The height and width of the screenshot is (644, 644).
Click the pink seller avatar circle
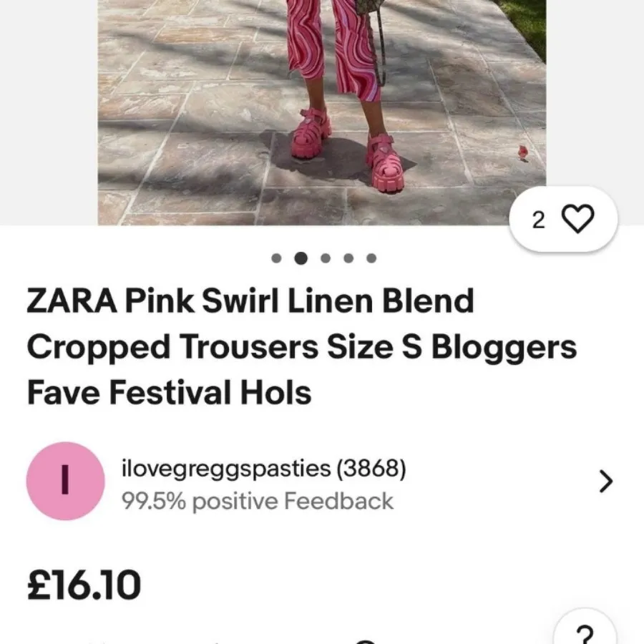[x=64, y=481]
